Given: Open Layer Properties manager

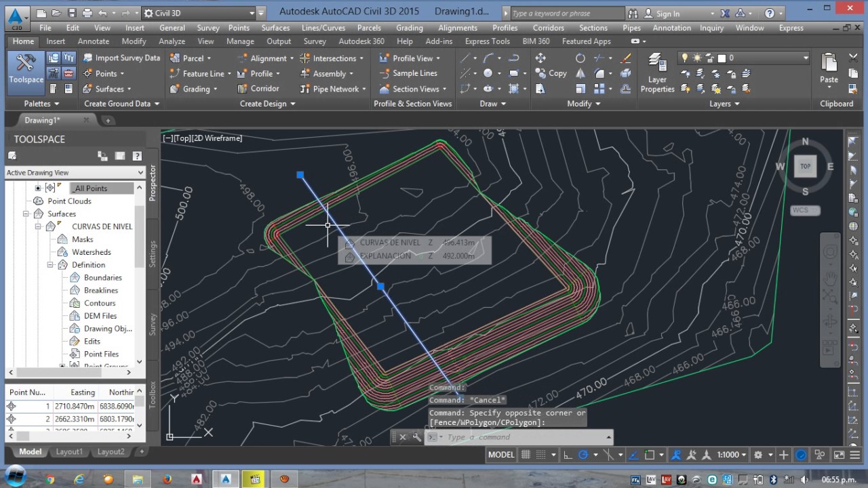Looking at the screenshot, I should [657, 73].
